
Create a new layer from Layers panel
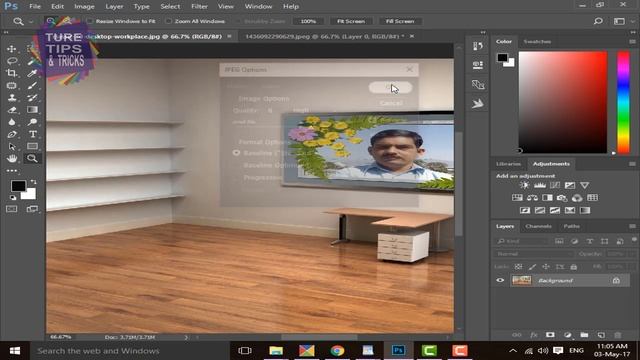coord(601,335)
